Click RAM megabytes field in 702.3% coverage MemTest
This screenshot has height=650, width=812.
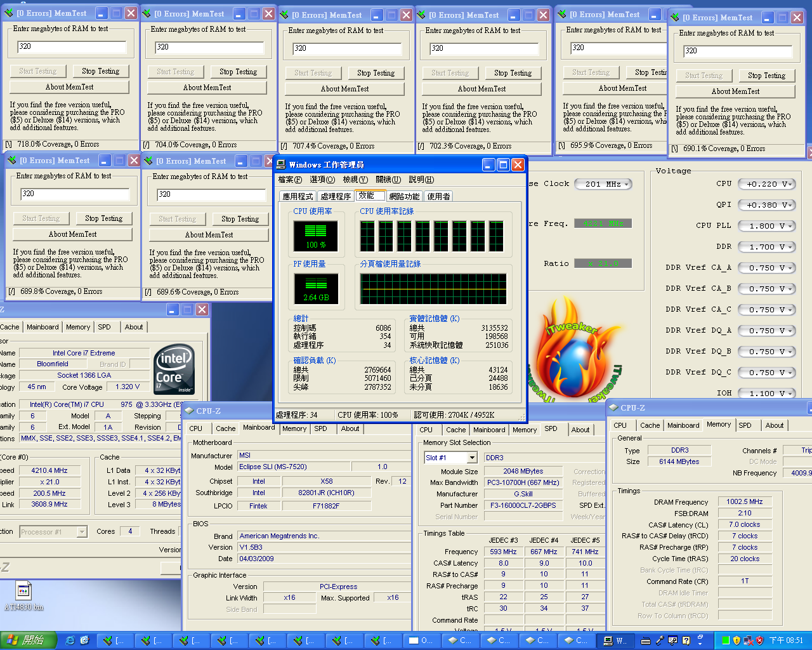point(484,48)
